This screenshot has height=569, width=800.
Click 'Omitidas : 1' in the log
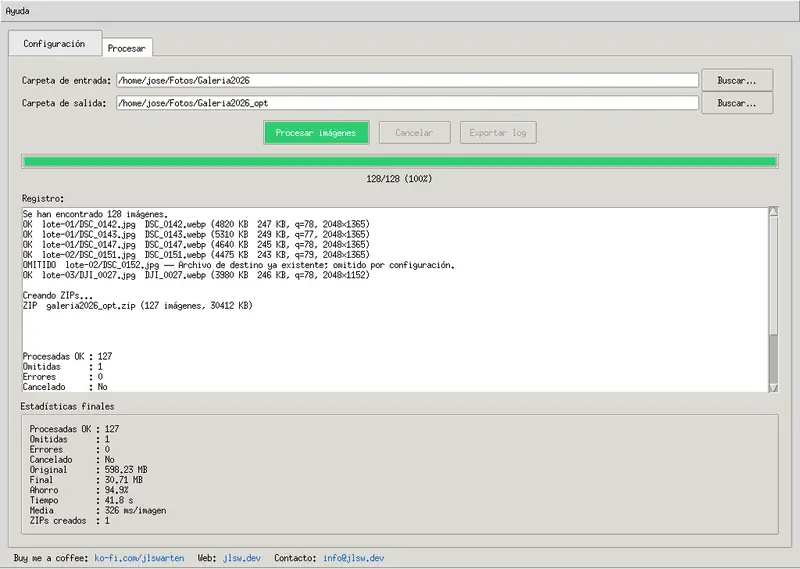62,366
